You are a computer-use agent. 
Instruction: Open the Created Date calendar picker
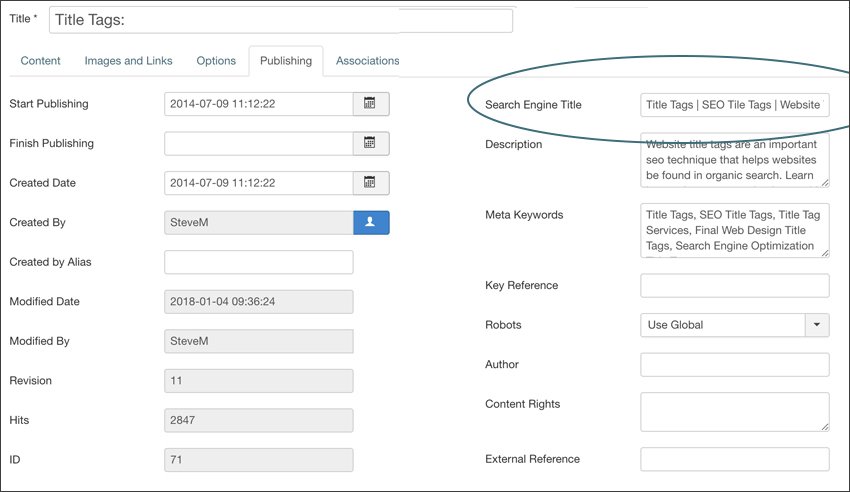click(371, 183)
